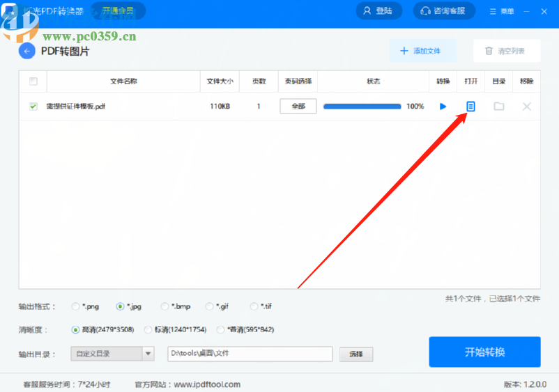Click the 页码选择 column header
The image size is (559, 392).
click(298, 81)
